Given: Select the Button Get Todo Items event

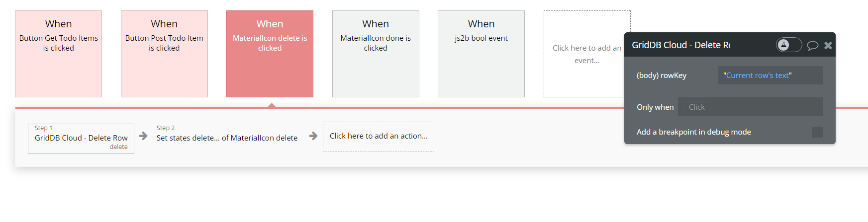Looking at the screenshot, I should (59, 54).
